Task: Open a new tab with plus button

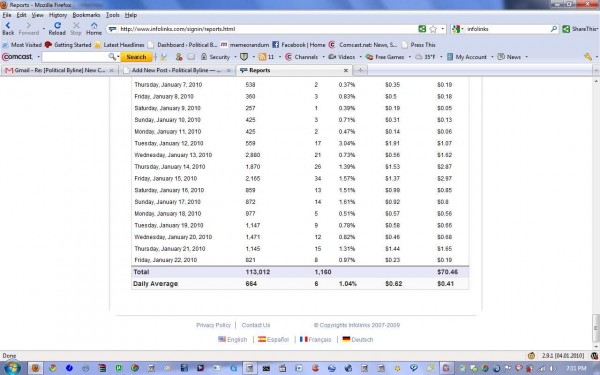Action: (360, 70)
